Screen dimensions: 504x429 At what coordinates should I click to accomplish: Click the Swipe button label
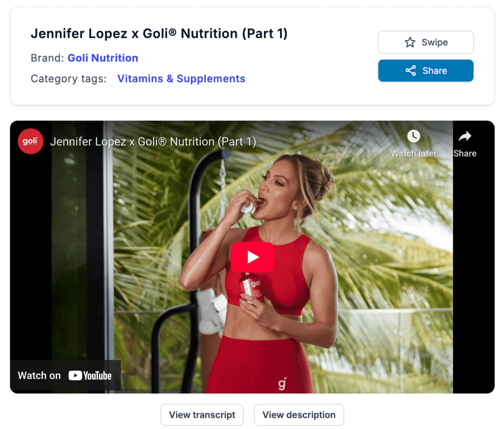pos(435,42)
